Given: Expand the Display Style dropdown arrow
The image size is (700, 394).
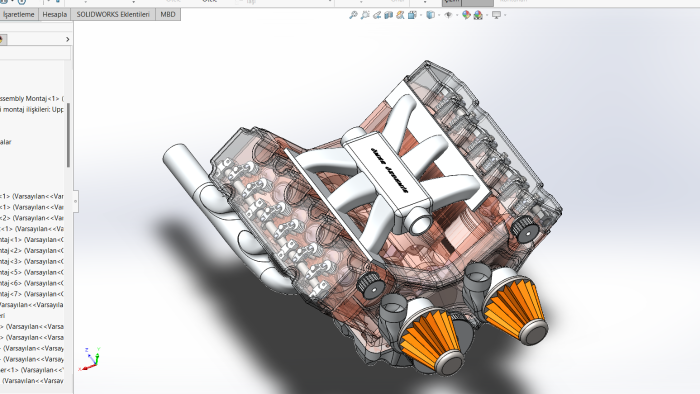Looking at the screenshot, I should point(439,15).
